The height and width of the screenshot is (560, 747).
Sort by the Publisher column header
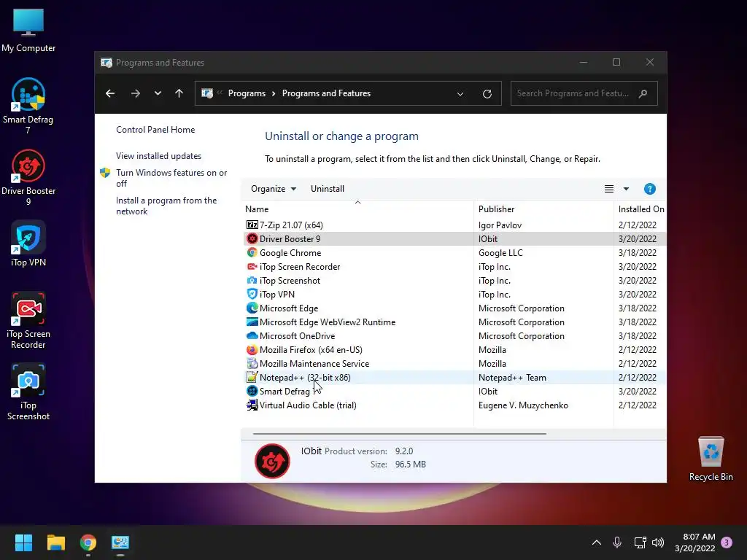click(543, 209)
